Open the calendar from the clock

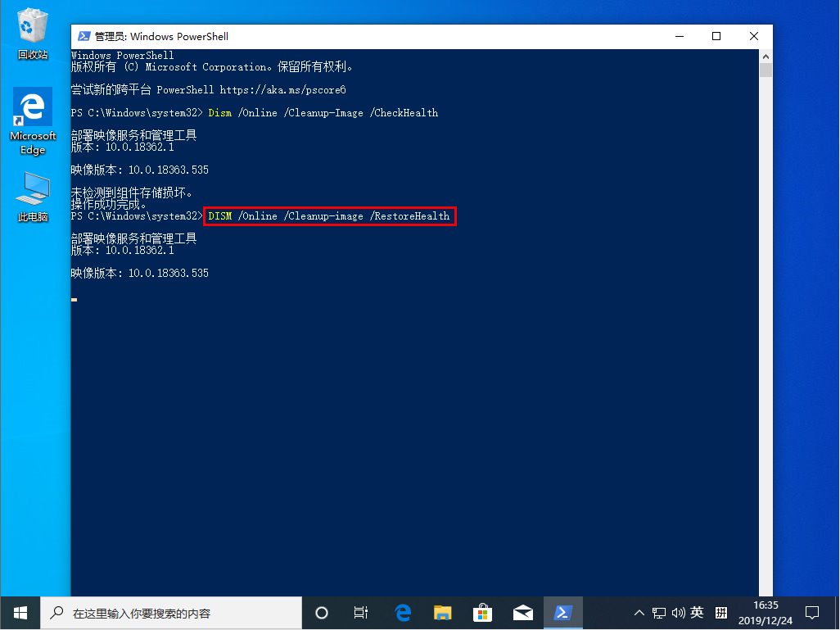[765, 613]
